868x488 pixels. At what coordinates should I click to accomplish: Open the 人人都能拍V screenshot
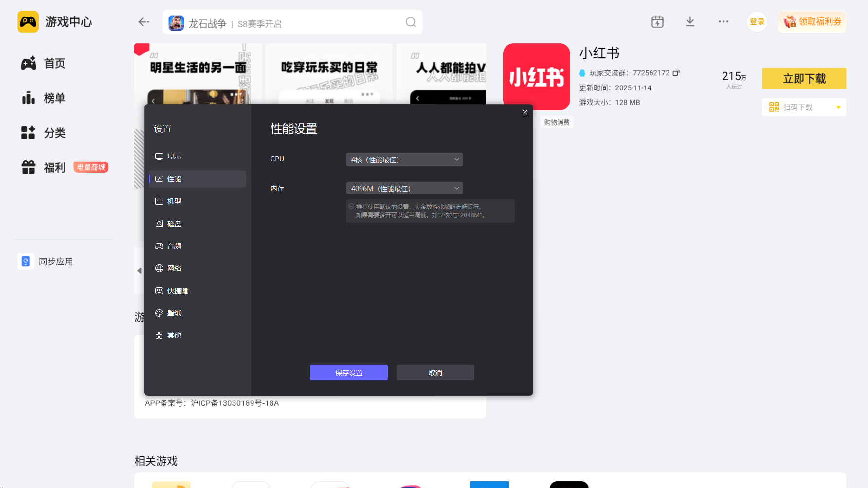point(441,73)
